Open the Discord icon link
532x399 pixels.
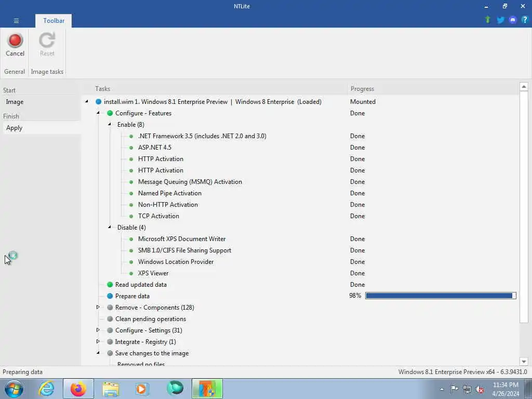[x=513, y=20]
